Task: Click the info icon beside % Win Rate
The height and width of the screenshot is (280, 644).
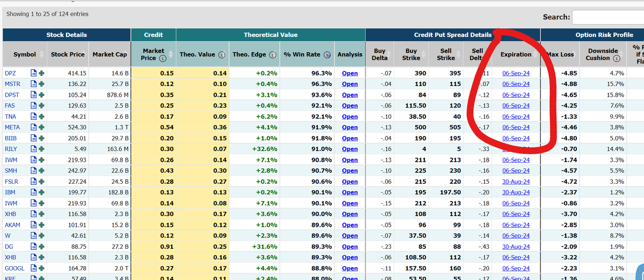Action: 326,54
